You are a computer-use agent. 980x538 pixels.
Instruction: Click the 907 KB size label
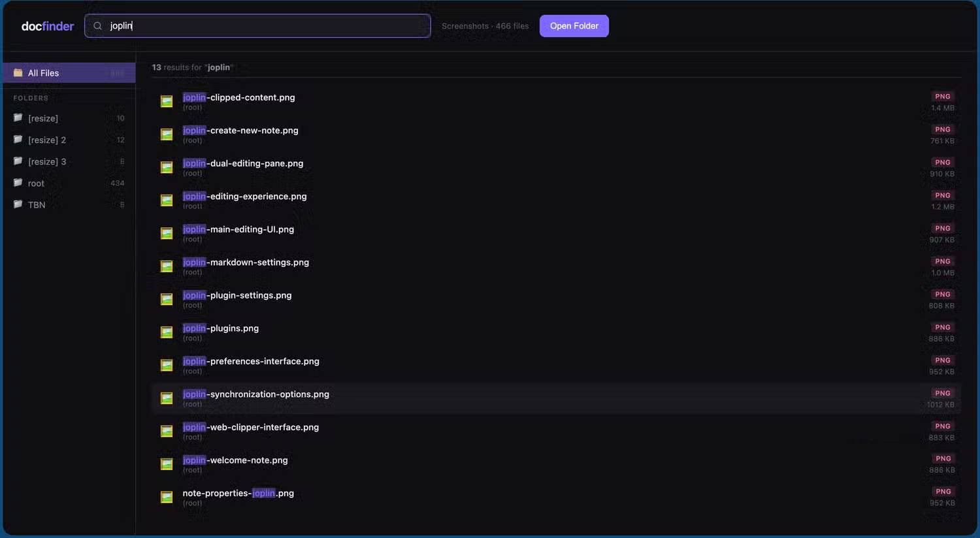click(x=942, y=240)
